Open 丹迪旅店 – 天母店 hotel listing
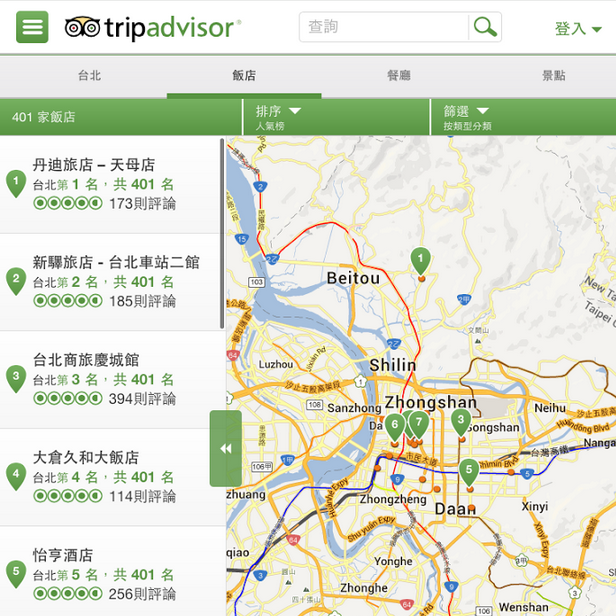Image resolution: width=616 pixels, height=616 pixels. pyautogui.click(x=94, y=165)
